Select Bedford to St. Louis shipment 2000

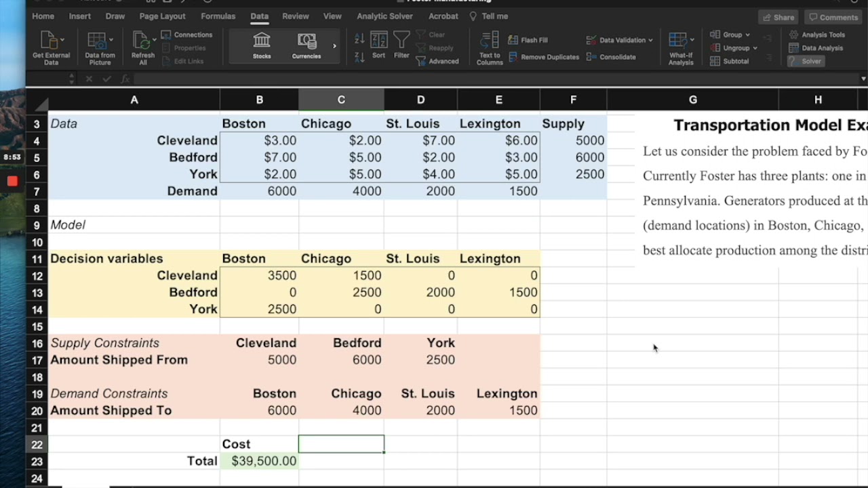[x=420, y=292]
